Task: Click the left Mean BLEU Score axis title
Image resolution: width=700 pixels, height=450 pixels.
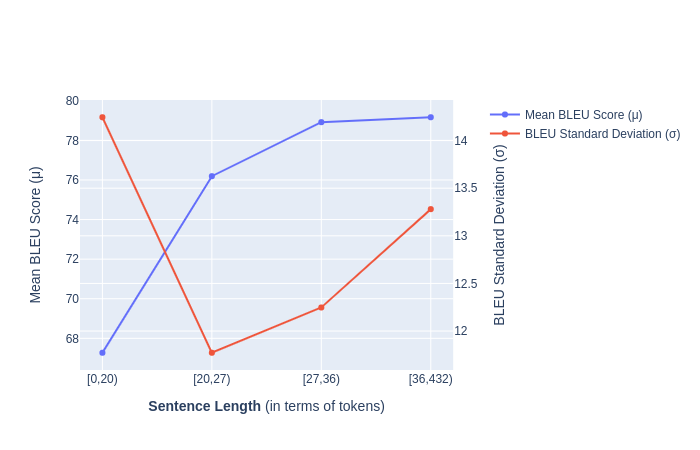Action: click(x=36, y=235)
